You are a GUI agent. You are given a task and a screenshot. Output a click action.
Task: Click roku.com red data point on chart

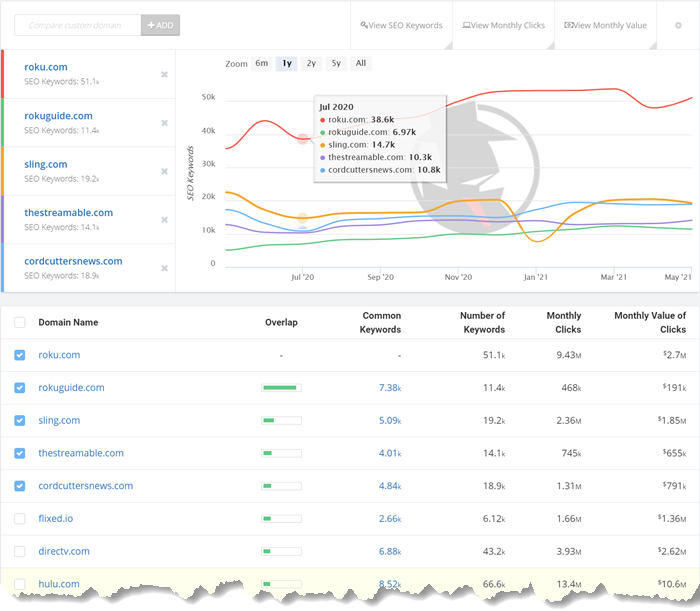303,139
